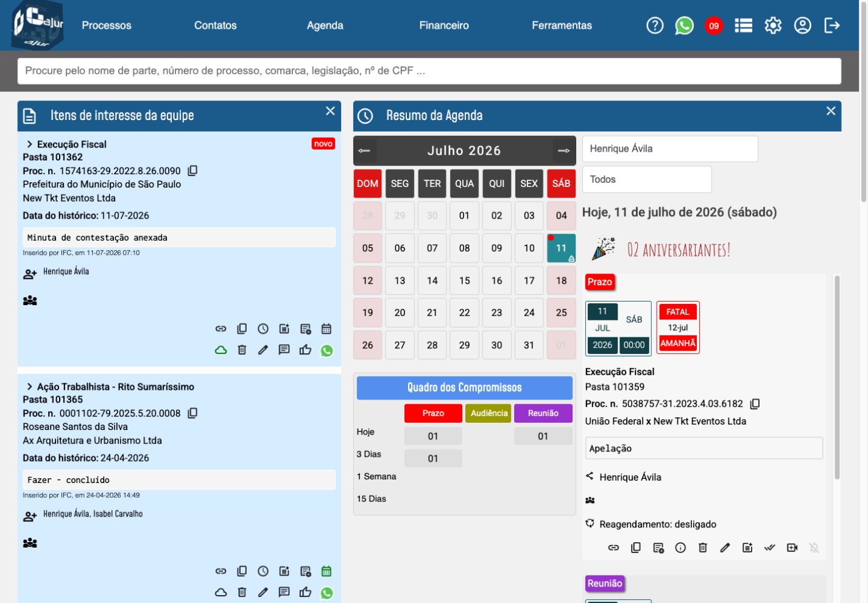Open the Financeiro menu
Viewport: 868px width, 603px height.
click(444, 26)
